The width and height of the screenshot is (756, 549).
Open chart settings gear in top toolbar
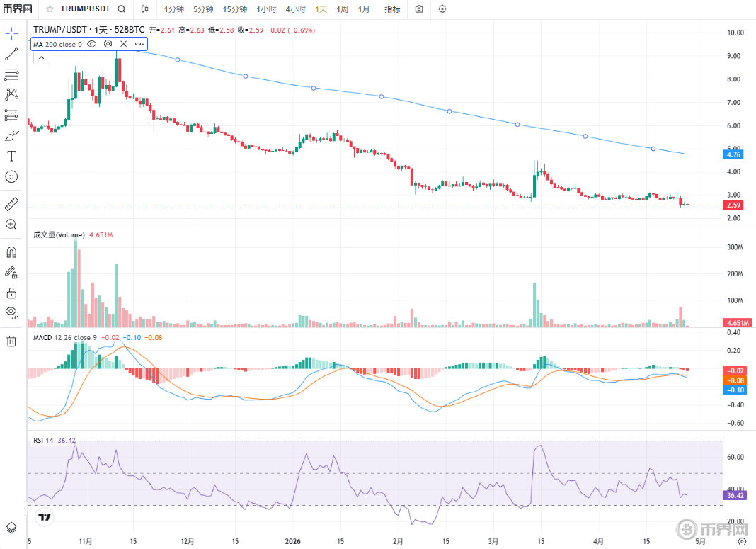[442, 9]
